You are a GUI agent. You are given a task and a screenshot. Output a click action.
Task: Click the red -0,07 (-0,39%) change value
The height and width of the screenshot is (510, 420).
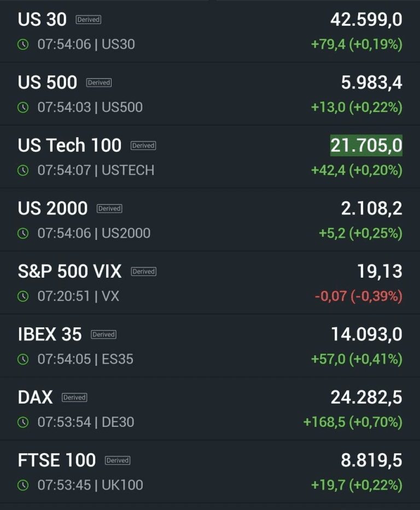(358, 296)
